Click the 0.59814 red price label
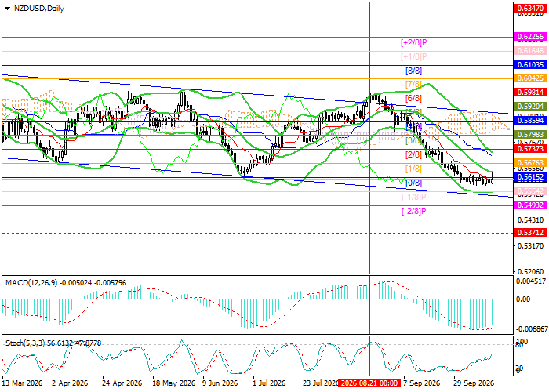Viewport: 549px width, 392px height. point(530,93)
